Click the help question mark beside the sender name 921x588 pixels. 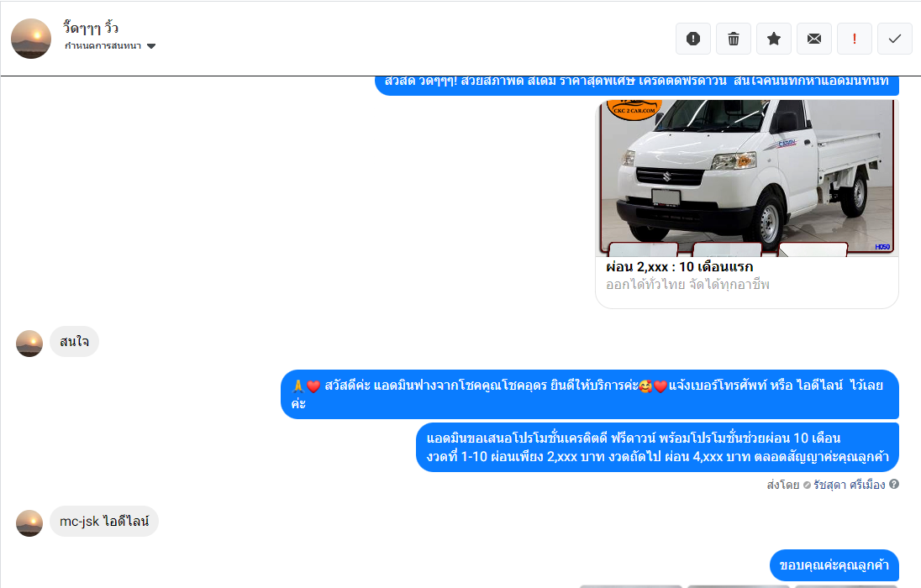pyautogui.click(x=894, y=485)
